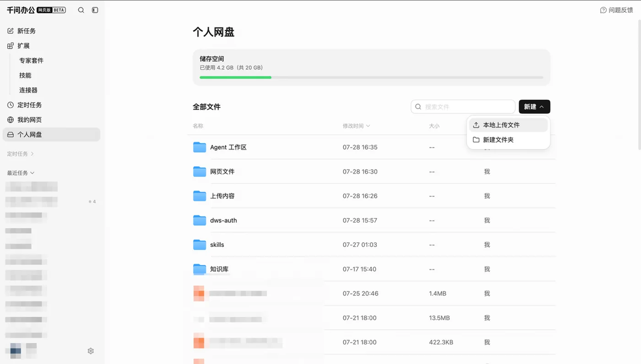Open 新任务 in the sidebar
This screenshot has height=364, width=641.
[x=51, y=31]
